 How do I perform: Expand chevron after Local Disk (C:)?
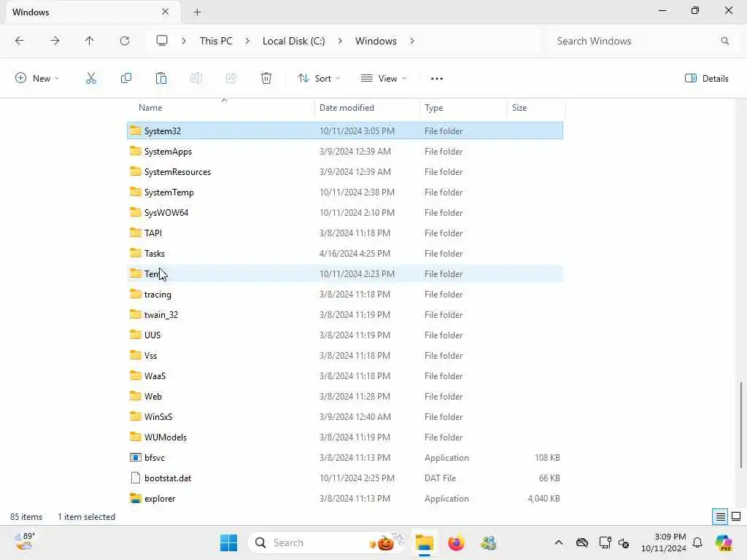click(340, 41)
